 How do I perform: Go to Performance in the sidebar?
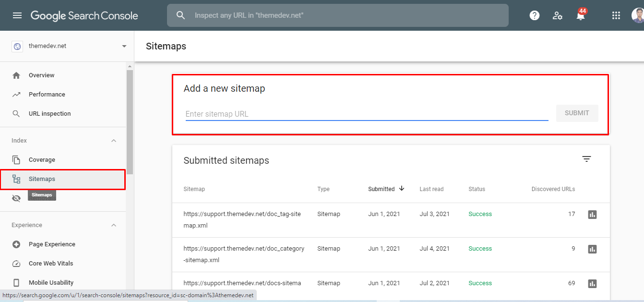(x=47, y=95)
